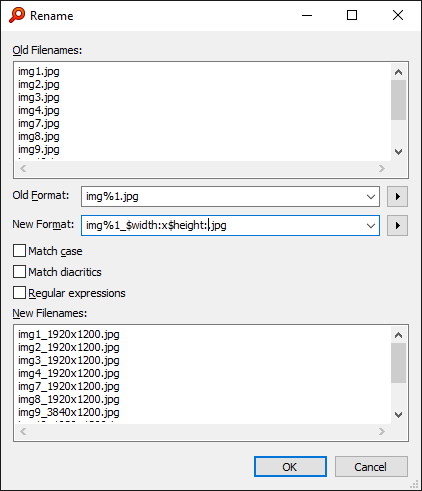Viewport: 422px width, 491px height.
Task: Click right arrow of Old Filenames horizontal scrollbar
Action: (x=382, y=169)
